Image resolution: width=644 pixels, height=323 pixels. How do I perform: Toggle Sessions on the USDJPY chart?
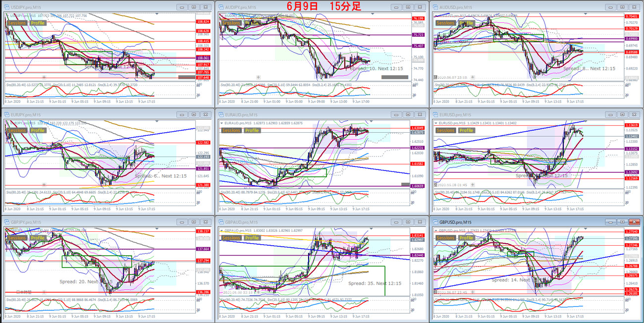17,23
